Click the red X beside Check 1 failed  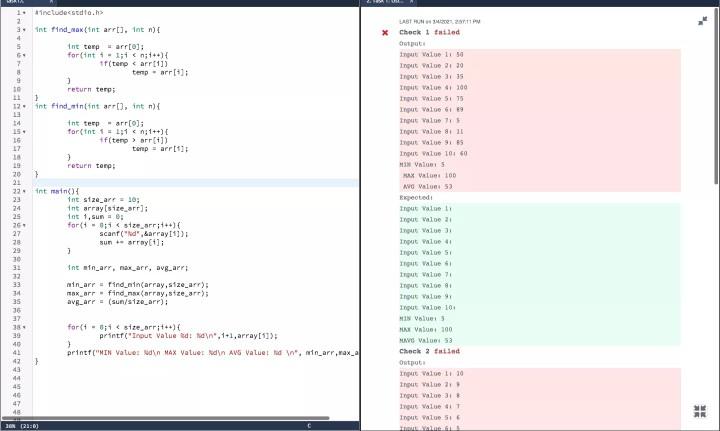(385, 33)
